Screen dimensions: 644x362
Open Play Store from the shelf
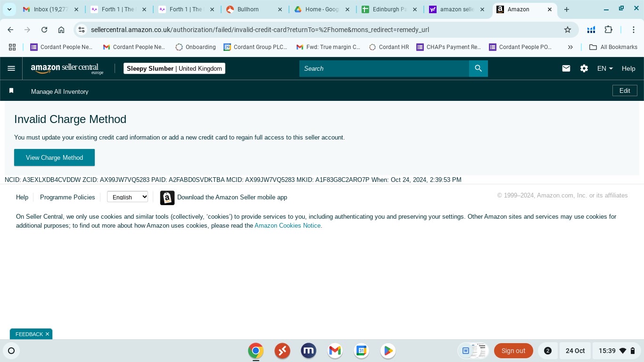click(x=388, y=351)
